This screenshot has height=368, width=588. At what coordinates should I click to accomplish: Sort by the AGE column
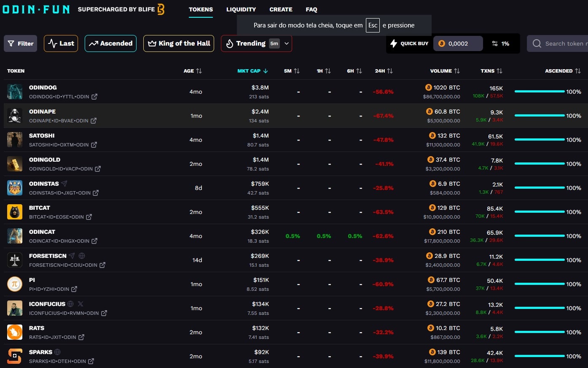193,71
